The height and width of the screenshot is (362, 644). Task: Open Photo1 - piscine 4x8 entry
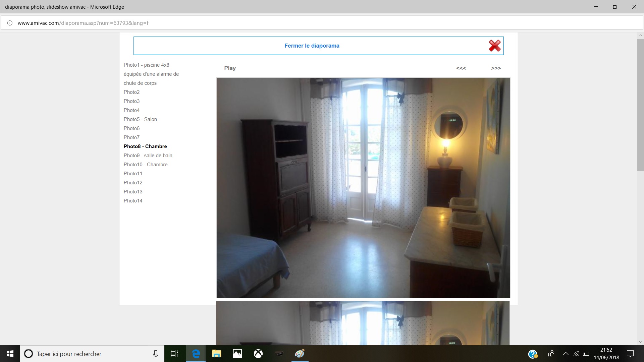(x=151, y=74)
